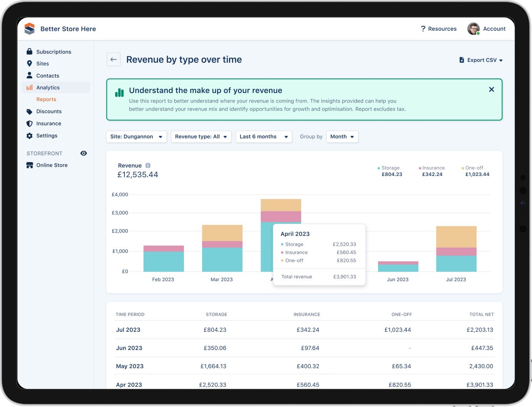The height and width of the screenshot is (407, 532).
Task: Open the Online Store storefront item
Action: pyautogui.click(x=52, y=165)
